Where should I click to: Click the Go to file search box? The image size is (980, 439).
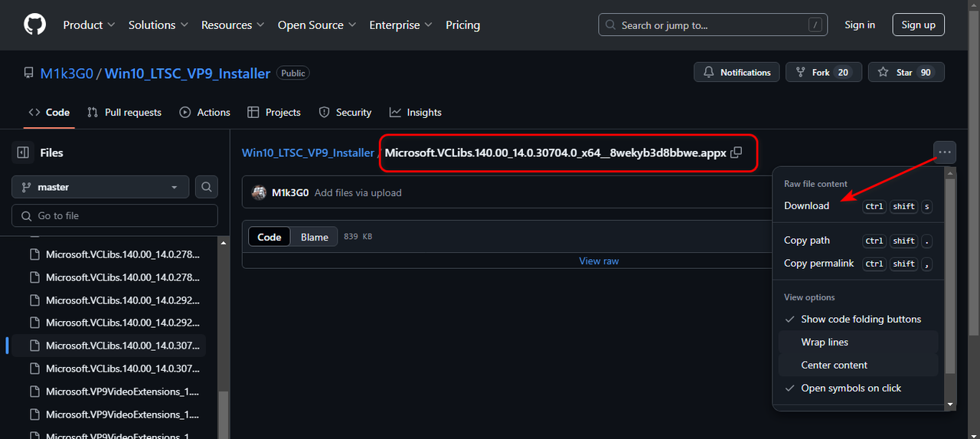point(115,216)
